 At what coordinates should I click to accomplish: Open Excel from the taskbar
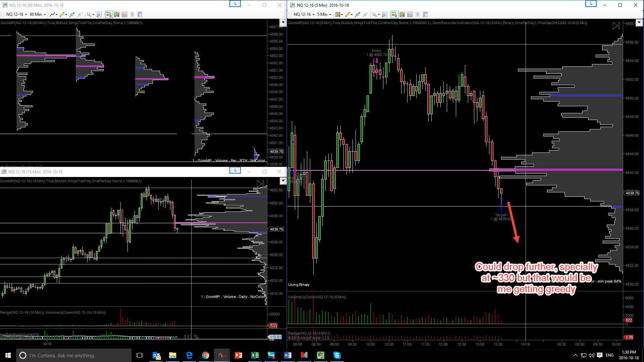(255, 355)
